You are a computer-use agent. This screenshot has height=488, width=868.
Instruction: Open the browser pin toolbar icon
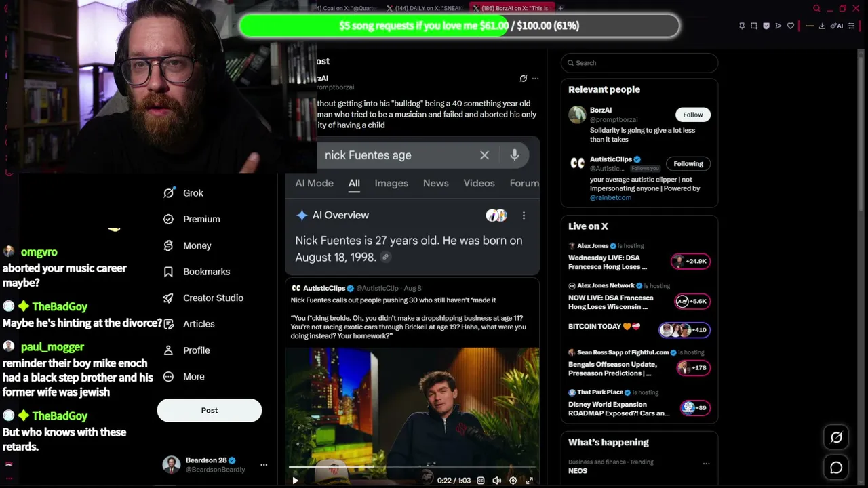742,26
